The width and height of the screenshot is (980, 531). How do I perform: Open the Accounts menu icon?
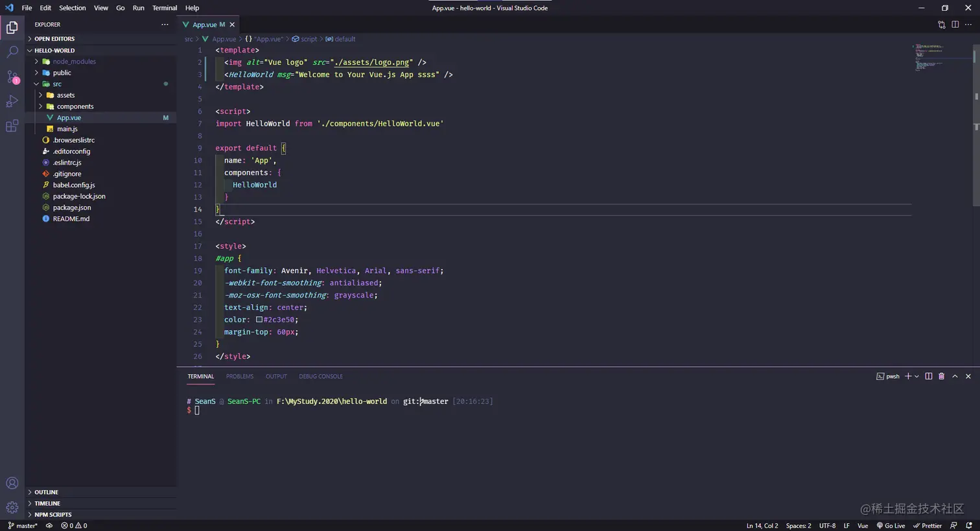pos(12,483)
